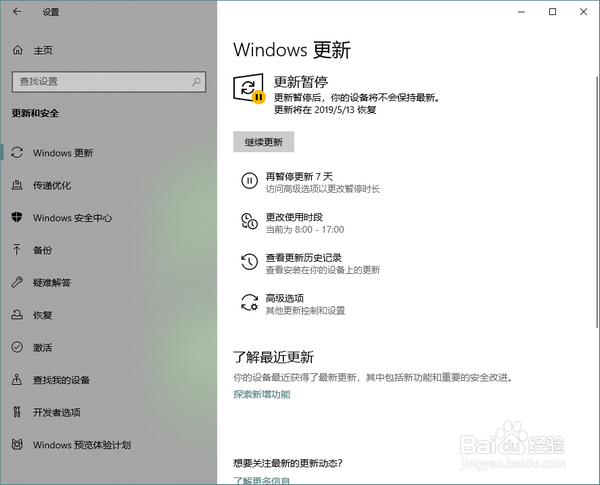This screenshot has width=600, height=485.
Task: Click the history icon for 查看更新历史记录
Action: (x=249, y=262)
